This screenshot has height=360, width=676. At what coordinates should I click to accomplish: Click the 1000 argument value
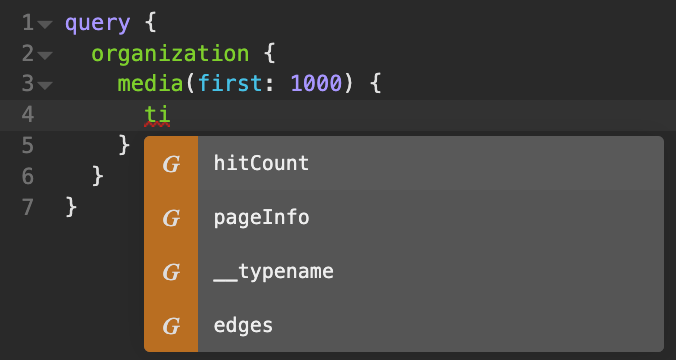(316, 84)
